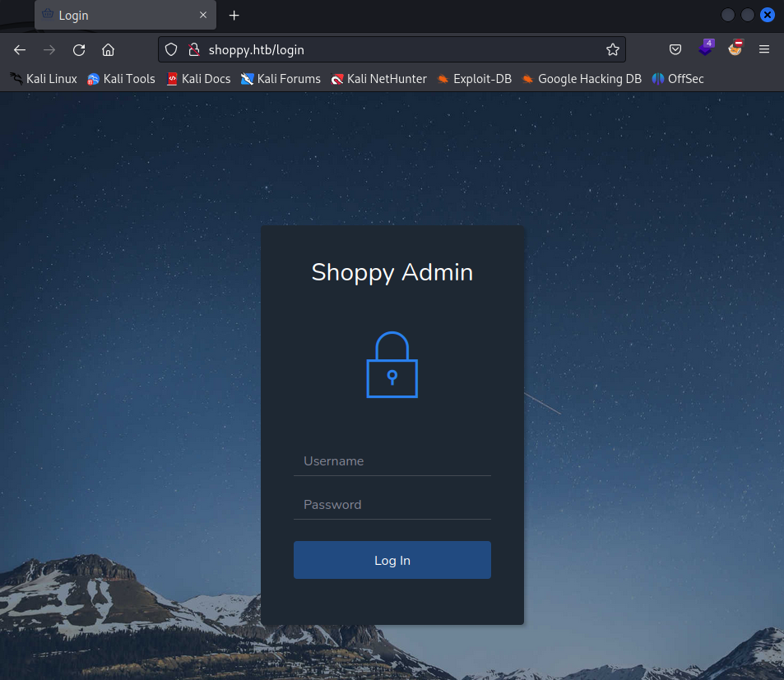The image size is (784, 680).
Task: Click into the Username field
Action: pos(392,461)
